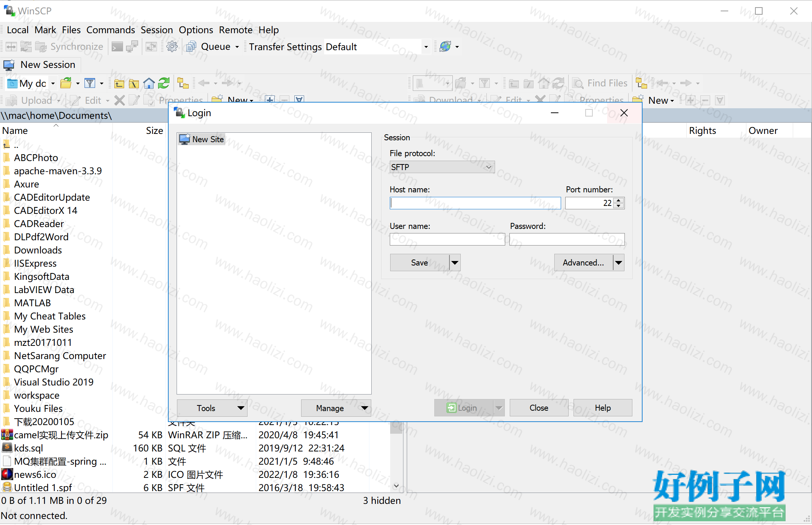Click the Compare Directories icon
The width and height of the screenshot is (812, 525).
click(11, 47)
